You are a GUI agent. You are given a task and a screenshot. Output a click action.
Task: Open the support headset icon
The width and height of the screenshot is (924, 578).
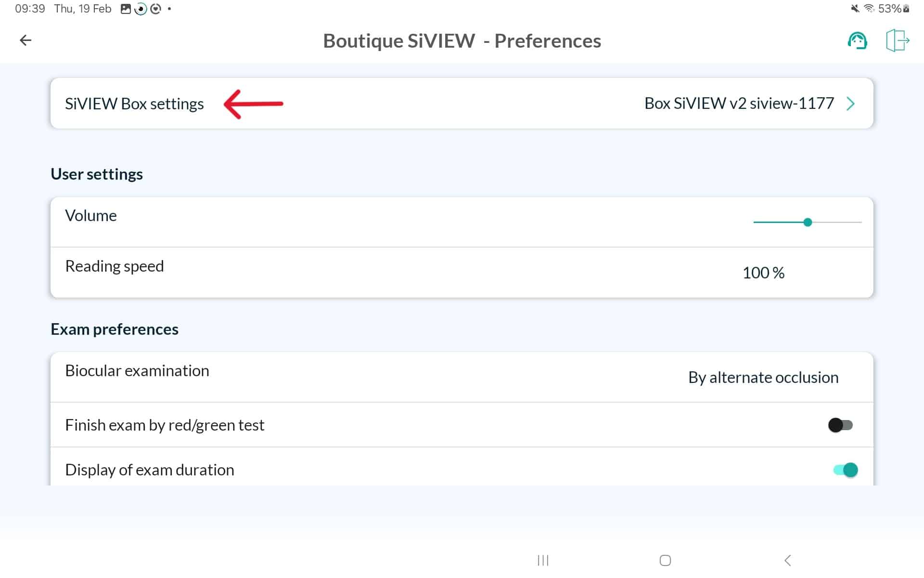[x=857, y=41]
